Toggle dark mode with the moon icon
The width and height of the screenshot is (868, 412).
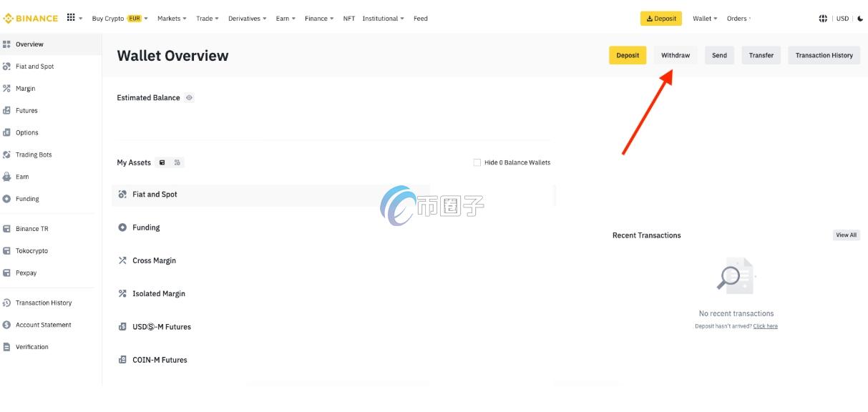click(x=860, y=19)
